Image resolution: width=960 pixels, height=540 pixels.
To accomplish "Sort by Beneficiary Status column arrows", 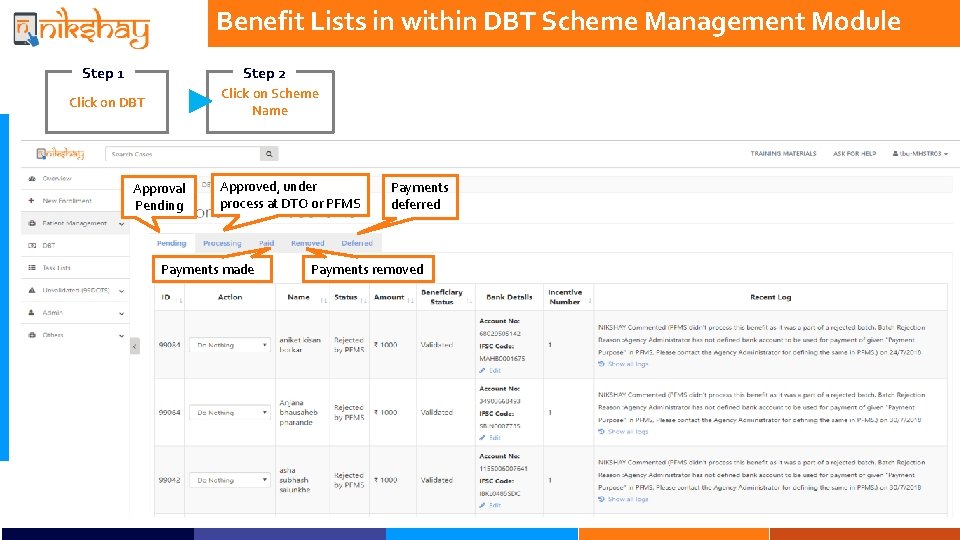I will click(x=470, y=300).
